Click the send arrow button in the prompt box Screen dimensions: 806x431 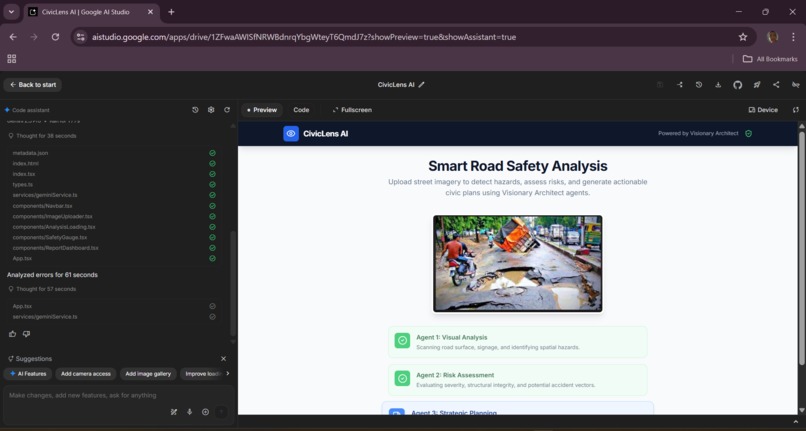click(221, 412)
